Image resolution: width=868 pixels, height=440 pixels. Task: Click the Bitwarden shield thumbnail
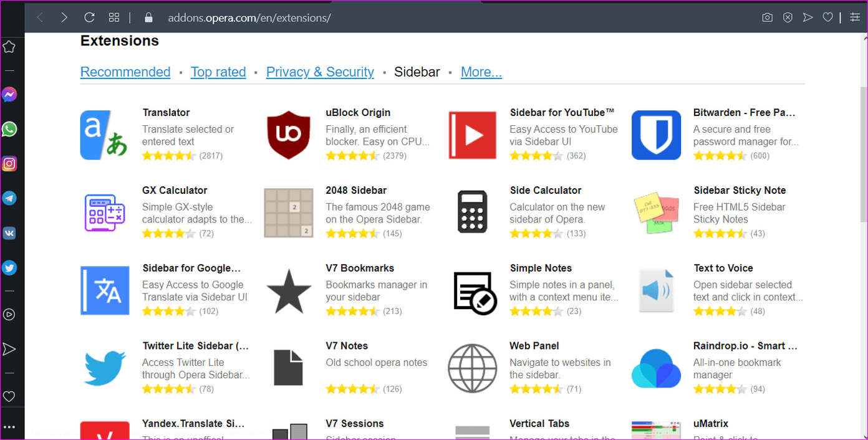[656, 135]
